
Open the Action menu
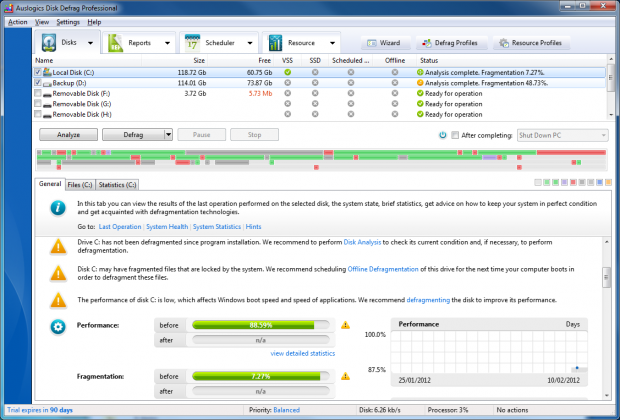(x=18, y=22)
